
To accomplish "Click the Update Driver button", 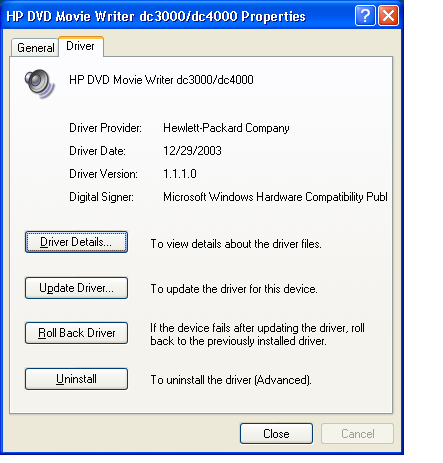I will click(76, 288).
